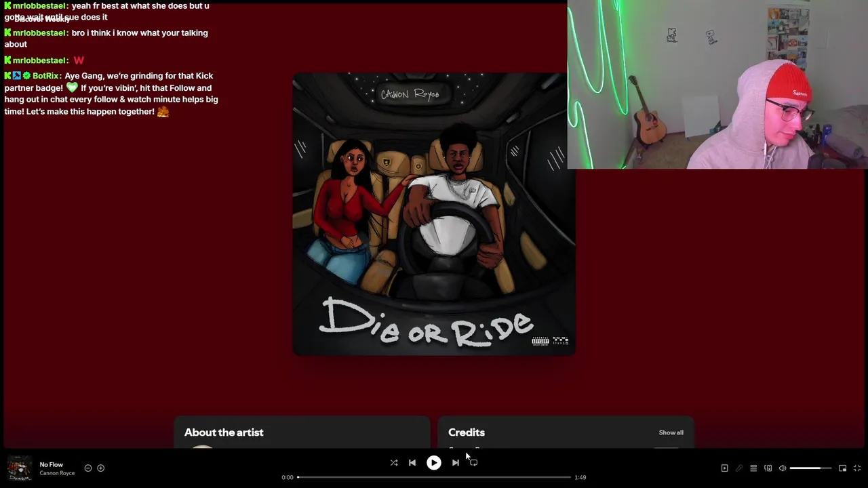Screen dimensions: 868x488
Task: Click the Play button in the player bar
Action: pos(433,463)
